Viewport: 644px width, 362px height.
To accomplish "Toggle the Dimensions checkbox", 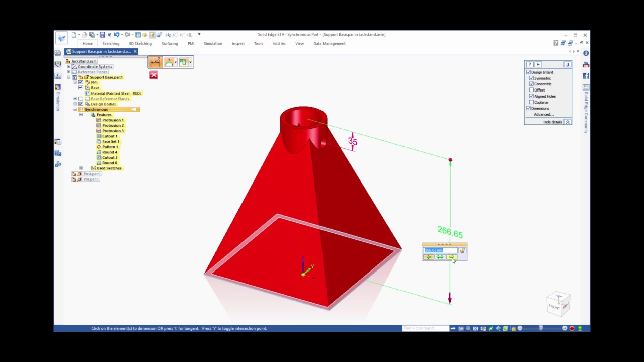I will pos(528,108).
